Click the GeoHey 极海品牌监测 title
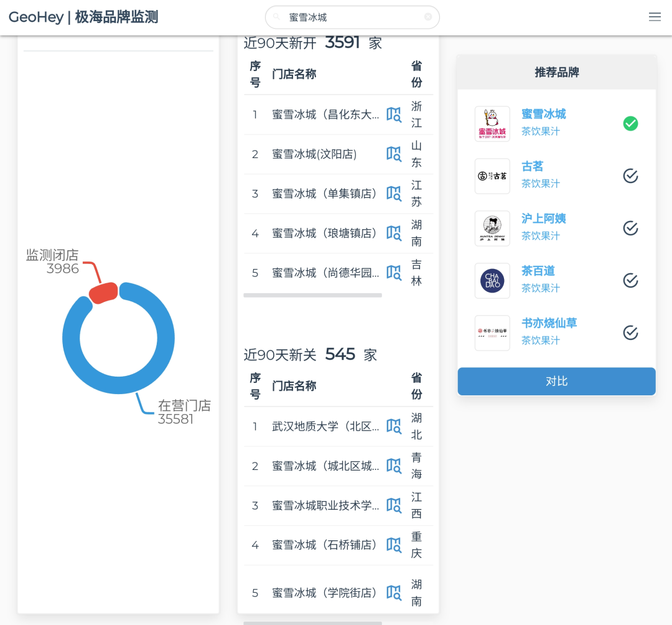 pos(83,17)
